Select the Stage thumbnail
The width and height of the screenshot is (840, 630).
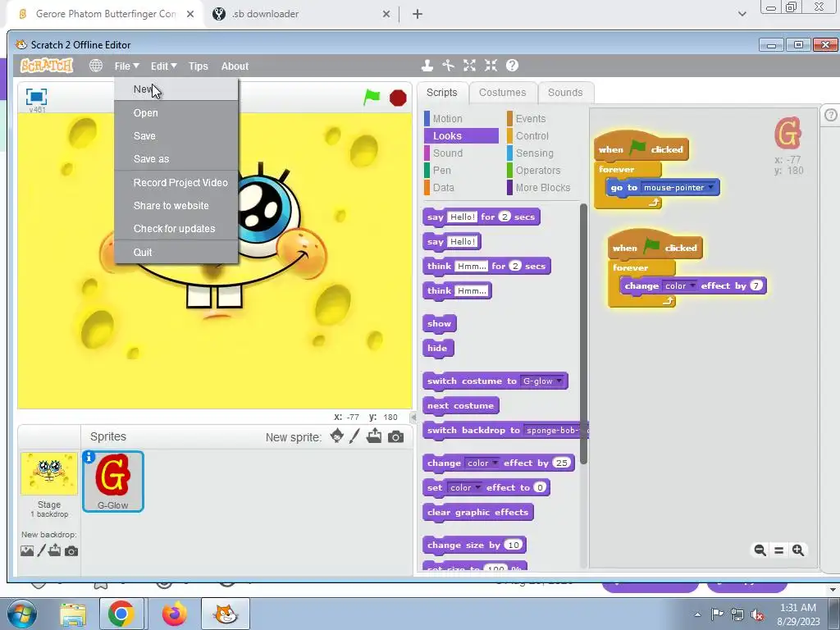(49, 473)
